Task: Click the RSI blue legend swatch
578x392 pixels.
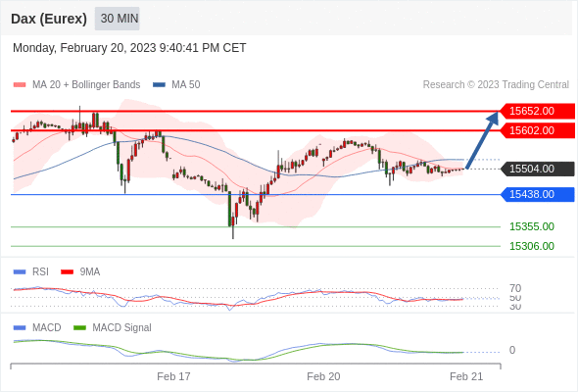Action: 20,272
